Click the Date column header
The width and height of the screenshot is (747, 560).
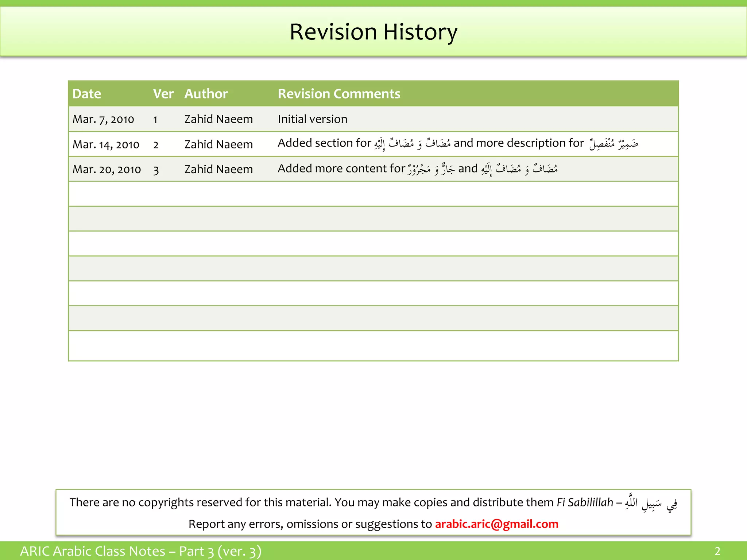(x=87, y=94)
